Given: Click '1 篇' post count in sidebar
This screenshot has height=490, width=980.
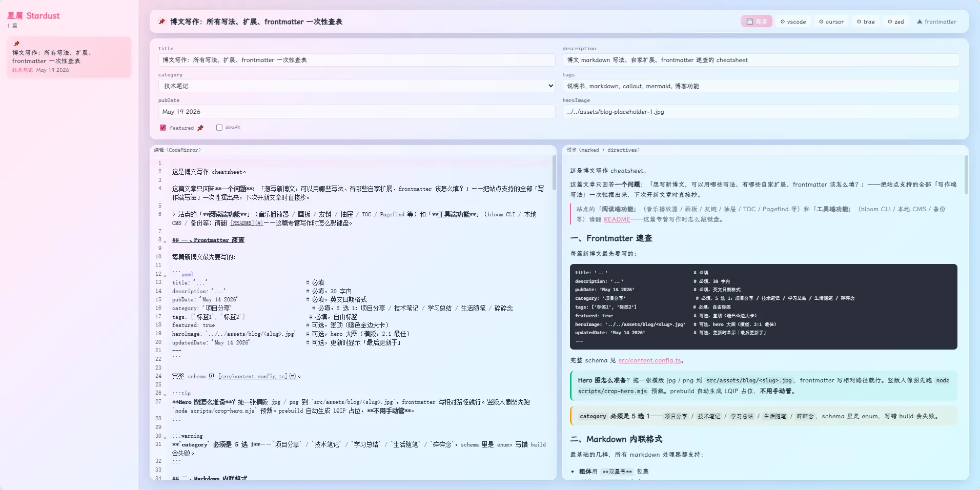Looking at the screenshot, I should point(12,26).
